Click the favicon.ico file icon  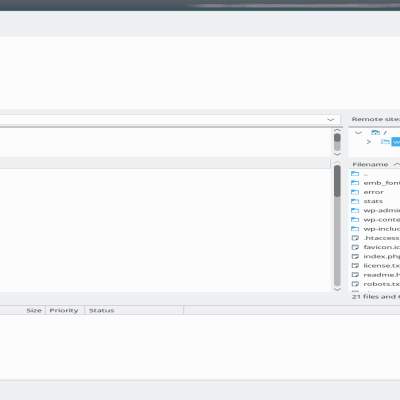tap(355, 247)
